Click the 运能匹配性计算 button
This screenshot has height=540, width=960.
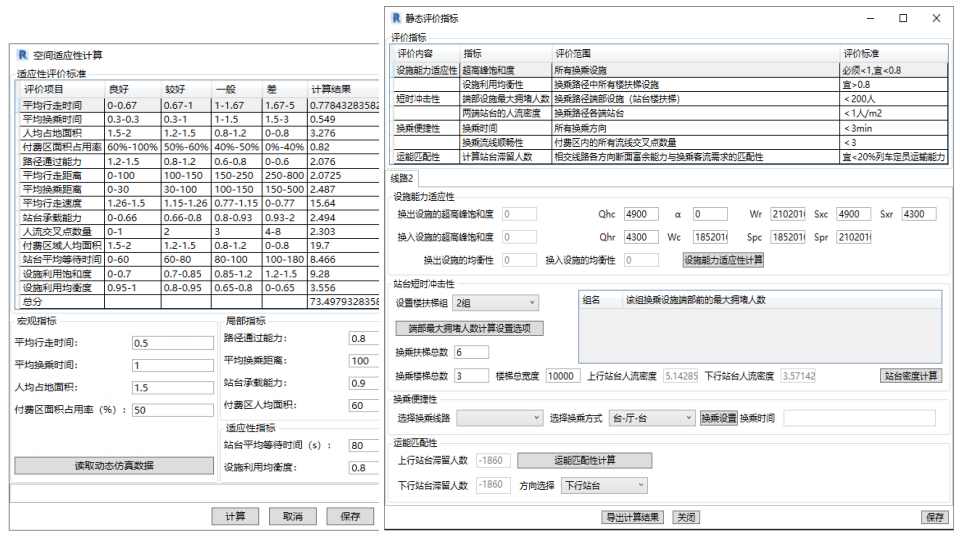(585, 460)
